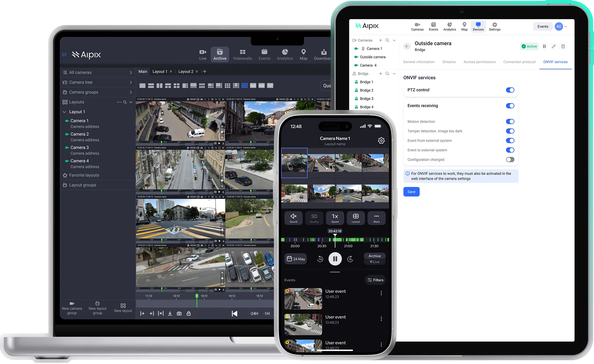Mute sound on phone player

293,218
